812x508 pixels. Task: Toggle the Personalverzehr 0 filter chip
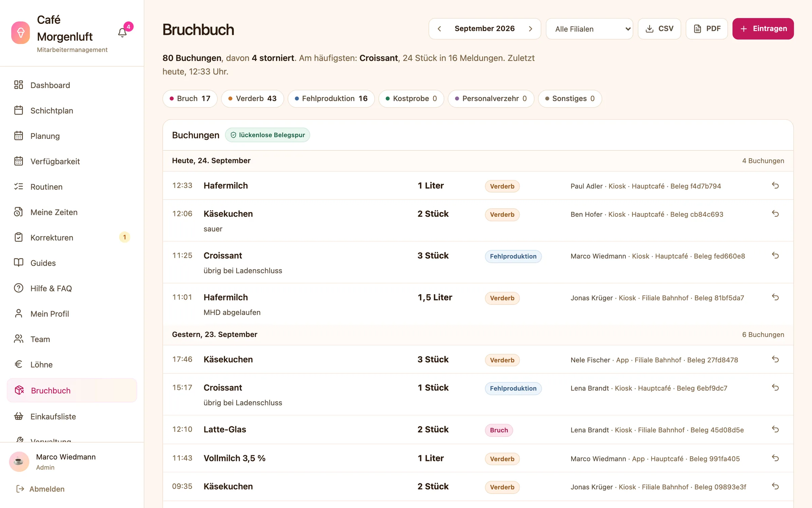(x=491, y=99)
